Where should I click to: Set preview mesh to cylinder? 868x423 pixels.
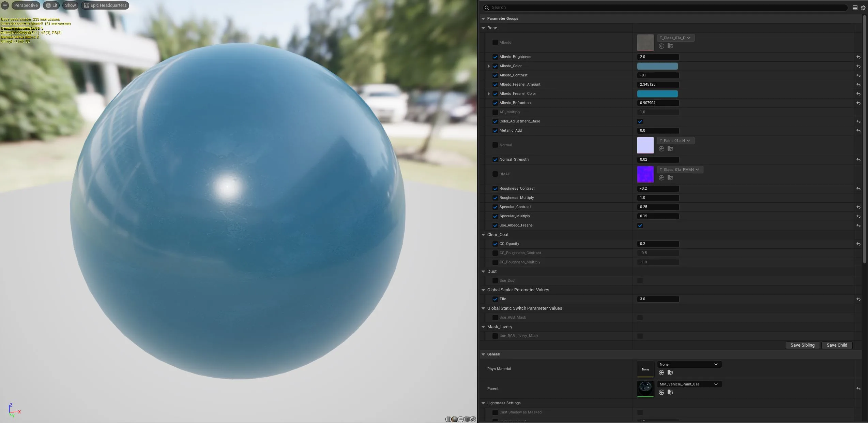click(x=448, y=419)
